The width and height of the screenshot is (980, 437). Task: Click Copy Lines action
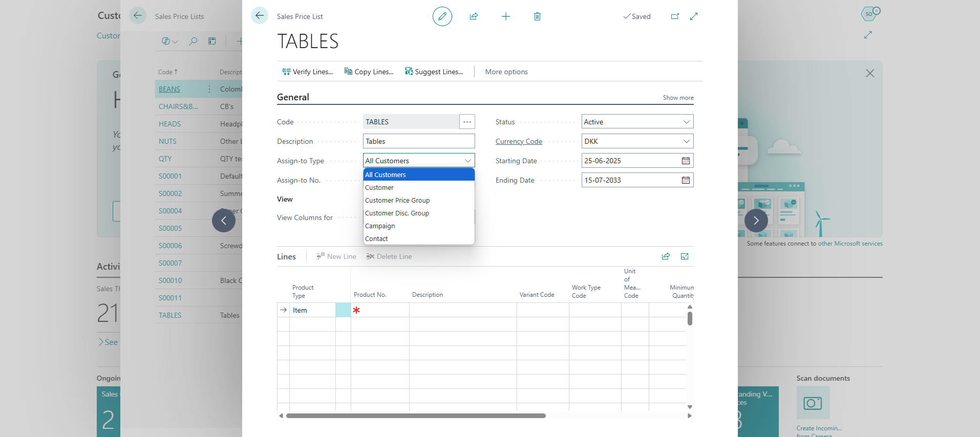click(x=369, y=72)
